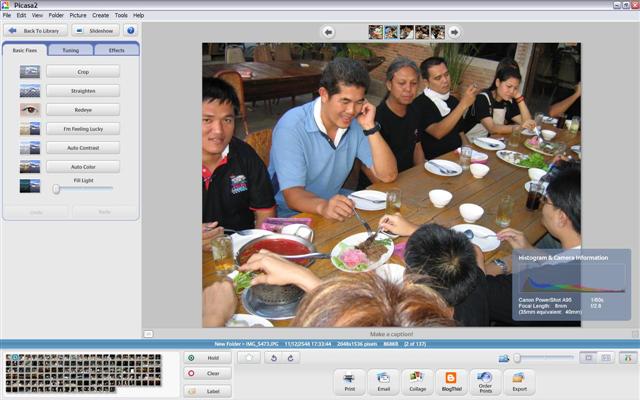Click the Print icon button
The height and width of the screenshot is (400, 640).
(349, 381)
